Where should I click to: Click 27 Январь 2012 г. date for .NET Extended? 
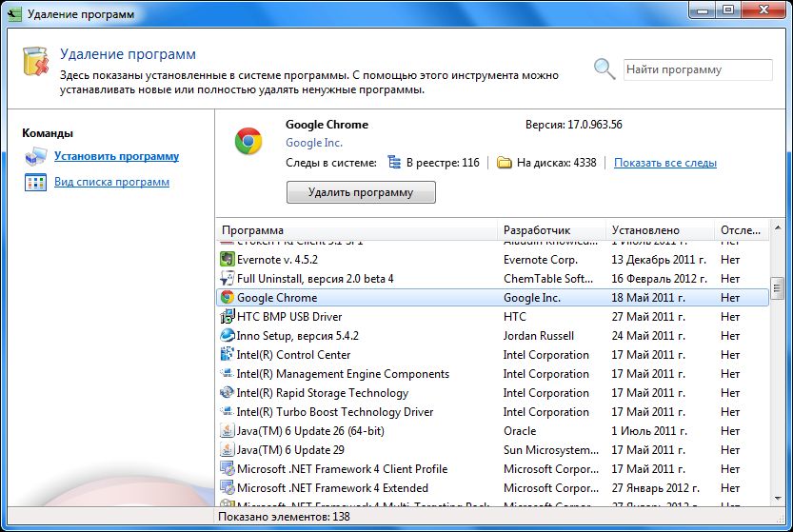655,488
